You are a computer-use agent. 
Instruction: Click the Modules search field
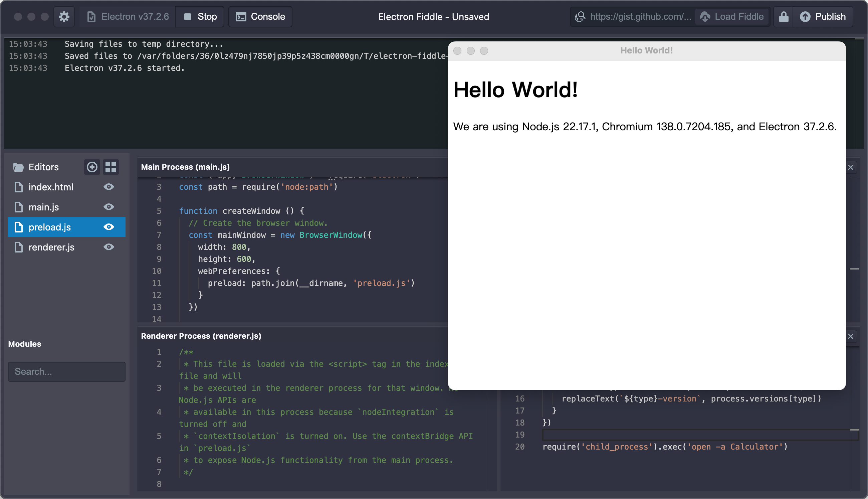click(x=67, y=371)
